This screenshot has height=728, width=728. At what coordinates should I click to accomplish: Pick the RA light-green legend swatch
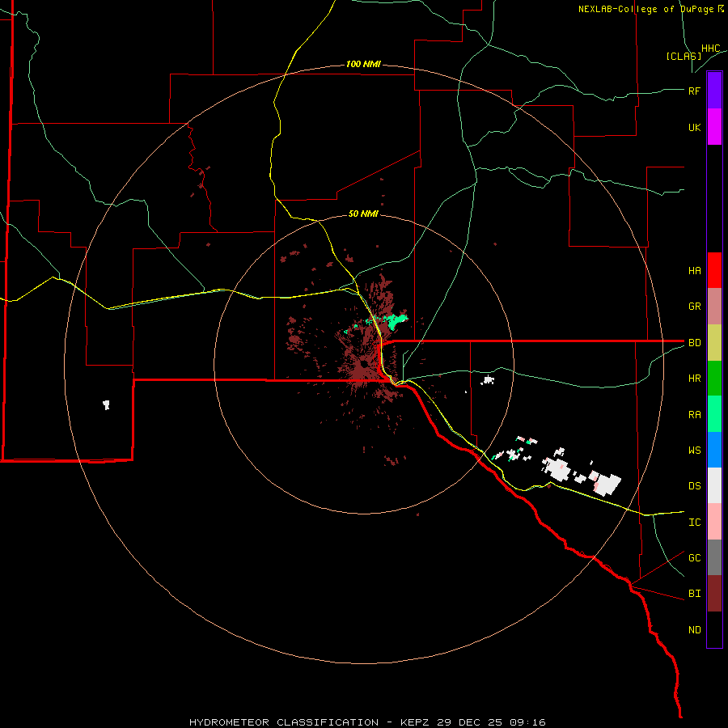click(x=714, y=414)
